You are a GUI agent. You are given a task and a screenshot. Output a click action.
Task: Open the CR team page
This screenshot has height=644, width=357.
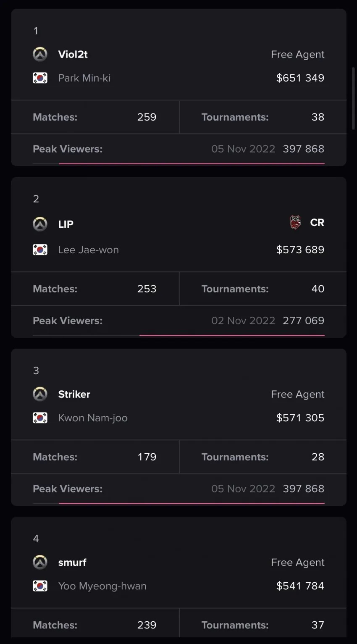click(317, 223)
